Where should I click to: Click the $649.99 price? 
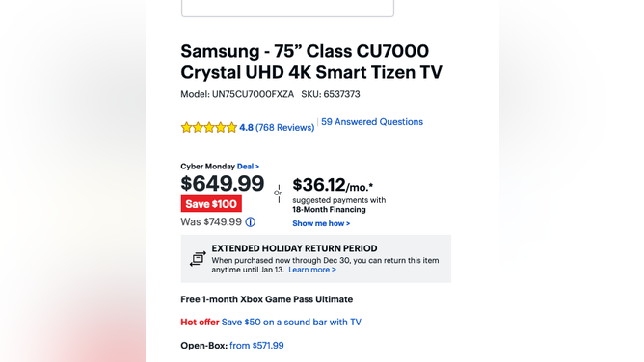pyautogui.click(x=222, y=183)
